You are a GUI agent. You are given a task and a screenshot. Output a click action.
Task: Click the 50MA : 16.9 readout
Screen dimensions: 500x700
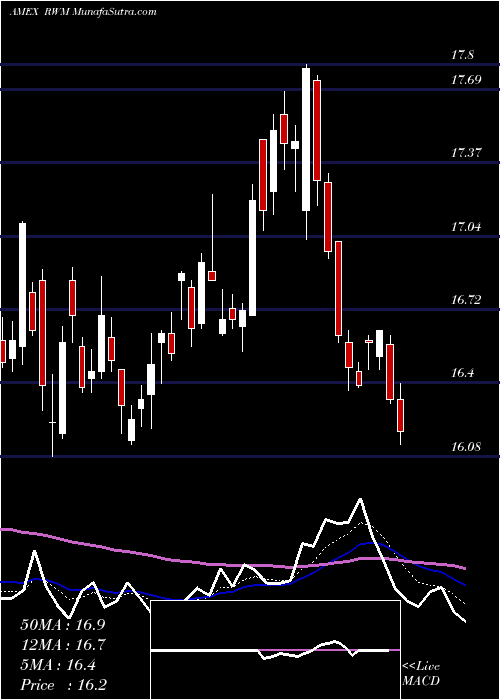(63, 625)
